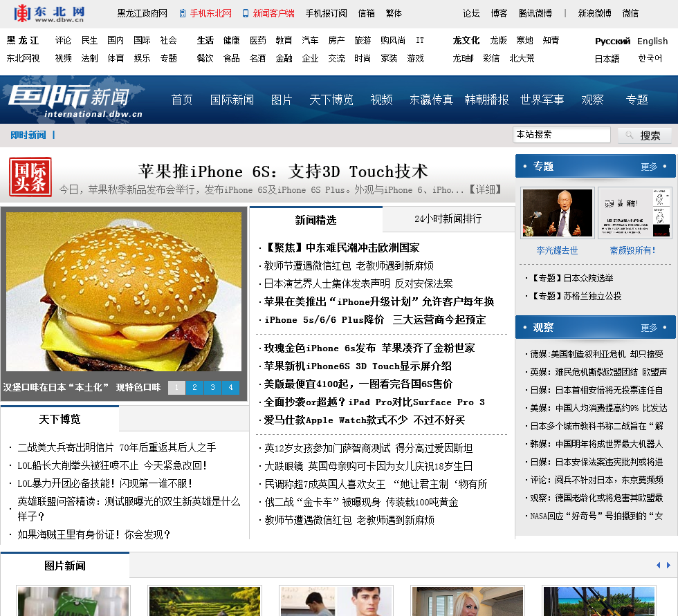
Task: Switch language to 한국어
Action: 650,58
